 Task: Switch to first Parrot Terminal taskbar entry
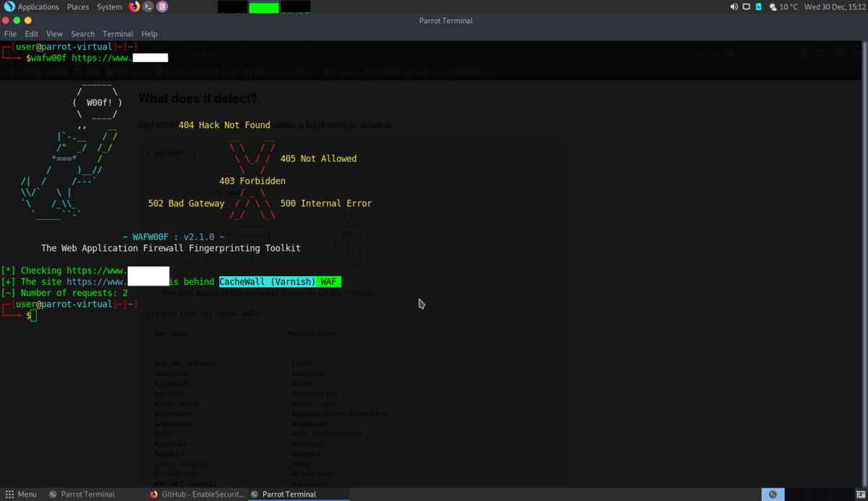81,494
